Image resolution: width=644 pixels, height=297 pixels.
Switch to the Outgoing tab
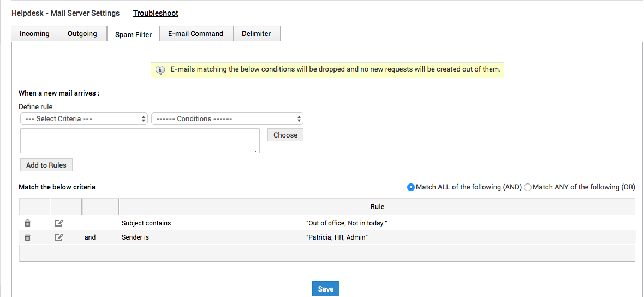tap(82, 34)
